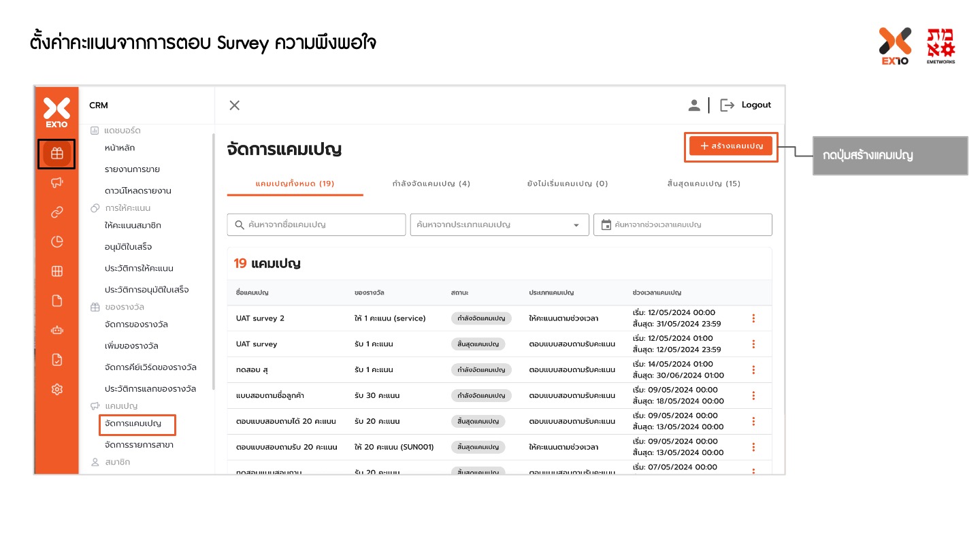Click the user profile icon beside Logout
This screenshot has width=980, height=551.
[694, 105]
